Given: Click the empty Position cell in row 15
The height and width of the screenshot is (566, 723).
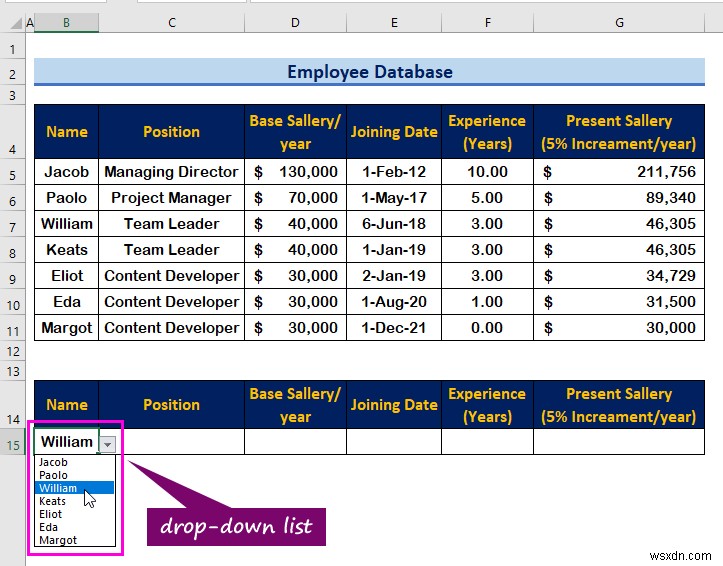Looking at the screenshot, I should click(172, 442).
